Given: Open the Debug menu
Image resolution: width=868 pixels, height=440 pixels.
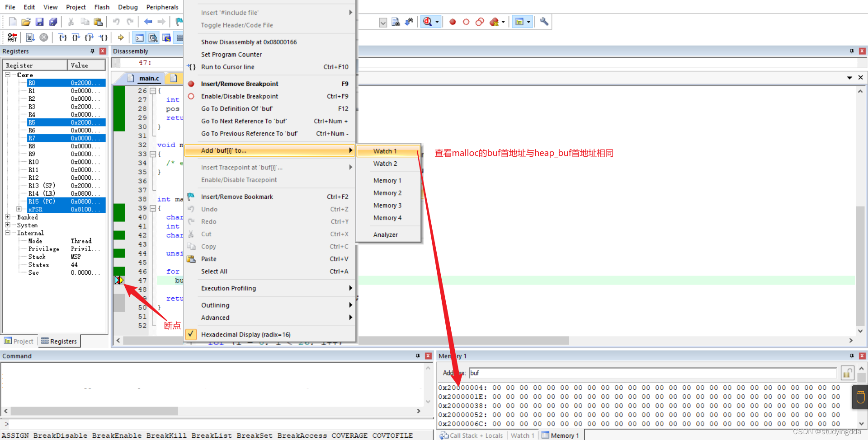Looking at the screenshot, I should pos(128,7).
